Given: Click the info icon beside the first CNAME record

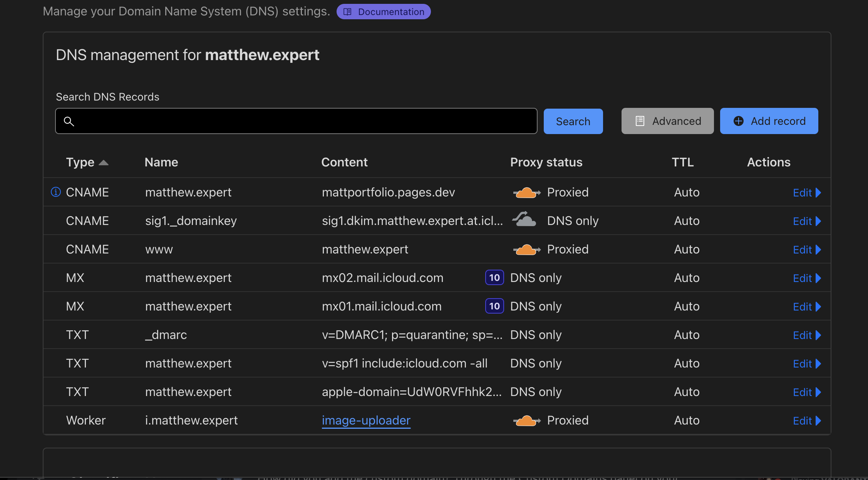Looking at the screenshot, I should (55, 192).
